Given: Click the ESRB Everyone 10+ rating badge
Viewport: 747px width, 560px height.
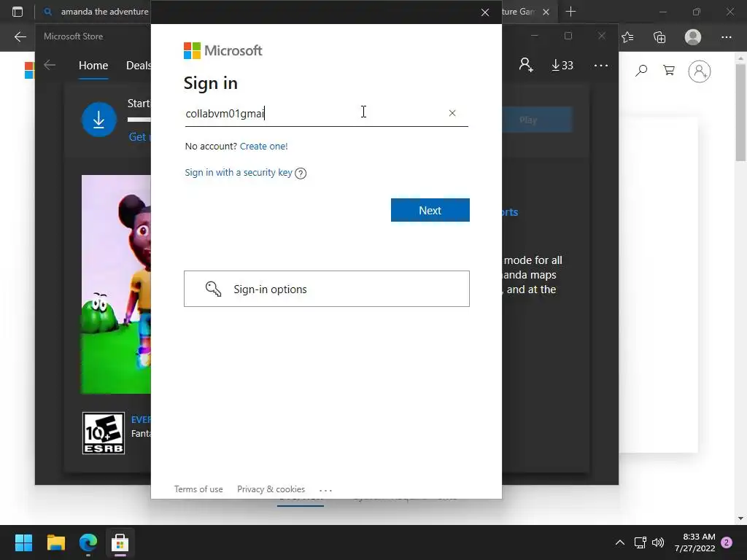Looking at the screenshot, I should pos(104,433).
